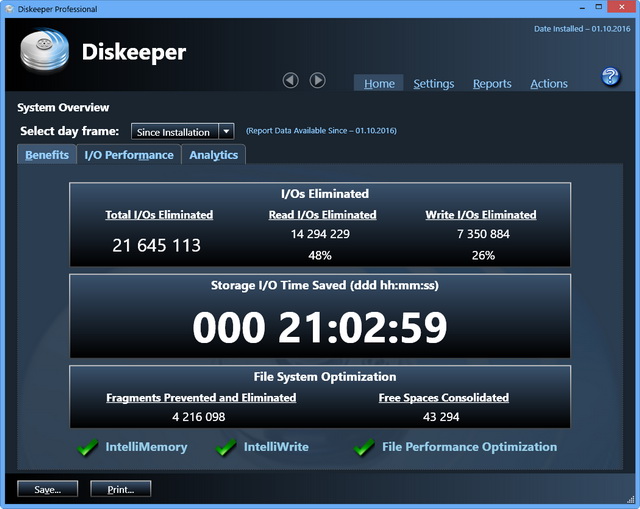The width and height of the screenshot is (640, 509).
Task: Click the forward navigation arrow icon
Action: (x=317, y=80)
